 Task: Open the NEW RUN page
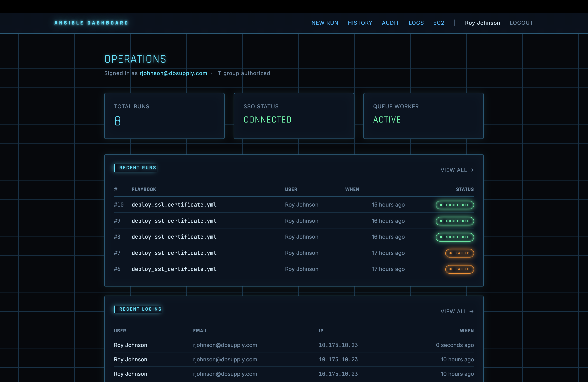coord(325,23)
